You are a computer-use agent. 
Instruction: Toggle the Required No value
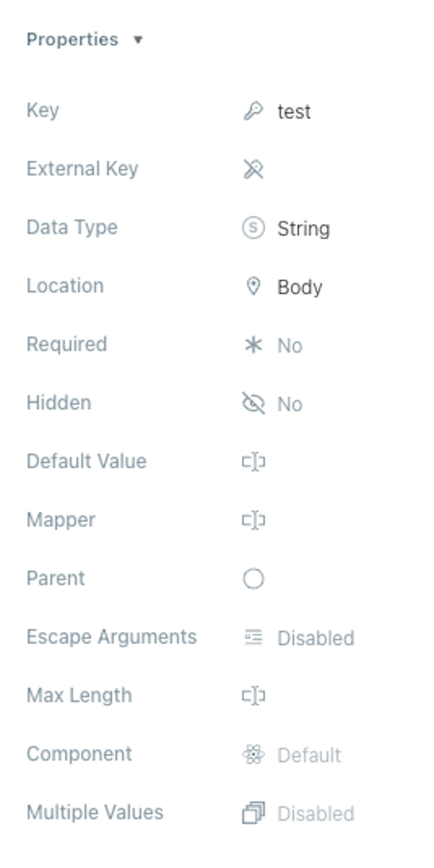pyautogui.click(x=290, y=345)
